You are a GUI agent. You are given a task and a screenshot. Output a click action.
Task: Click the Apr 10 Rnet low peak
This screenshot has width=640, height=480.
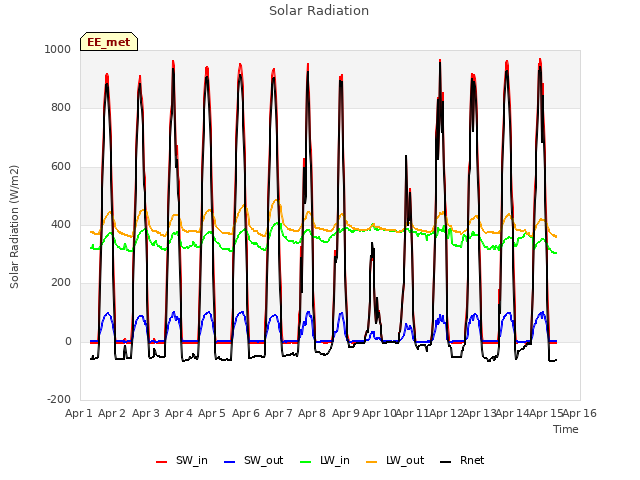tap(372, 243)
